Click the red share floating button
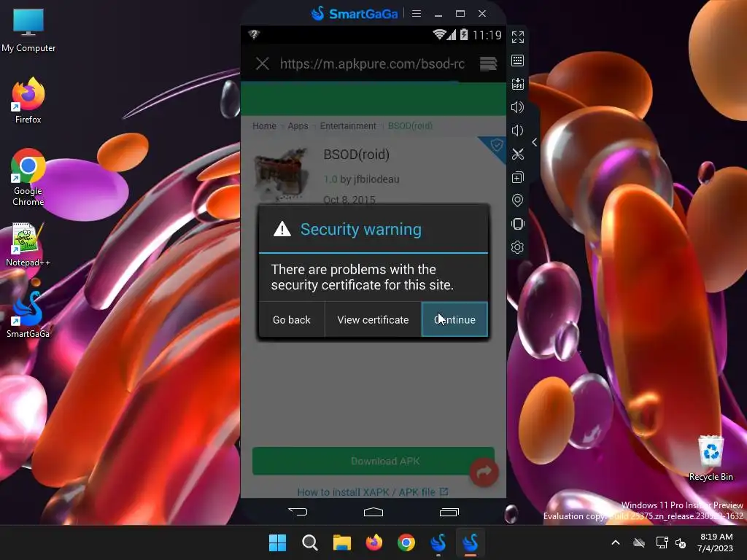Image resolution: width=747 pixels, height=560 pixels. pos(484,472)
